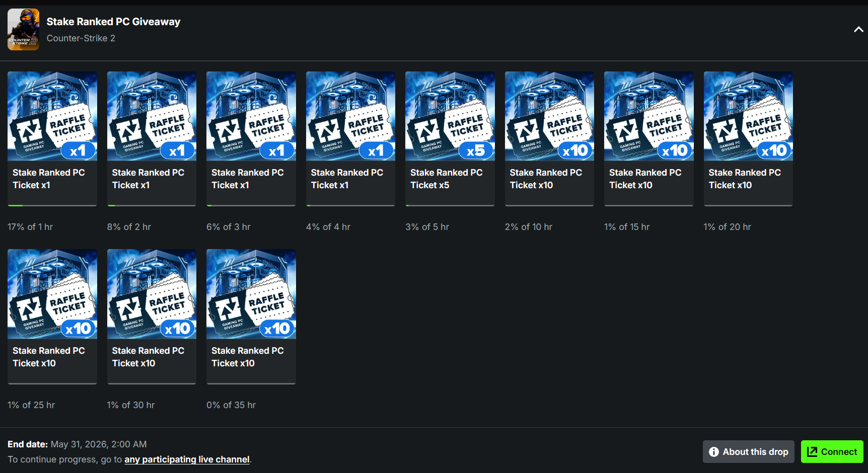868x473 pixels.
Task: Click the "4% of 4 hr" progress label
Action: [x=328, y=227]
